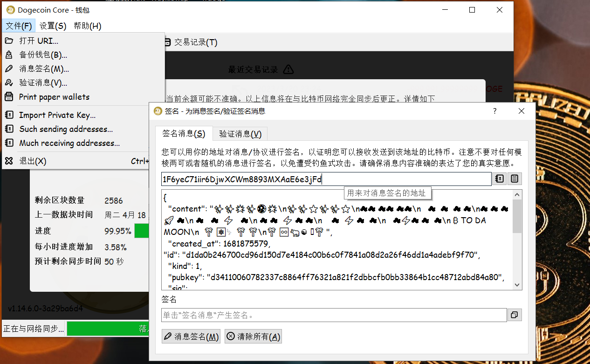Screen dimensions: 590x364
Task: Select 备份钱包(B)... in the File menu
Action: pos(83,55)
